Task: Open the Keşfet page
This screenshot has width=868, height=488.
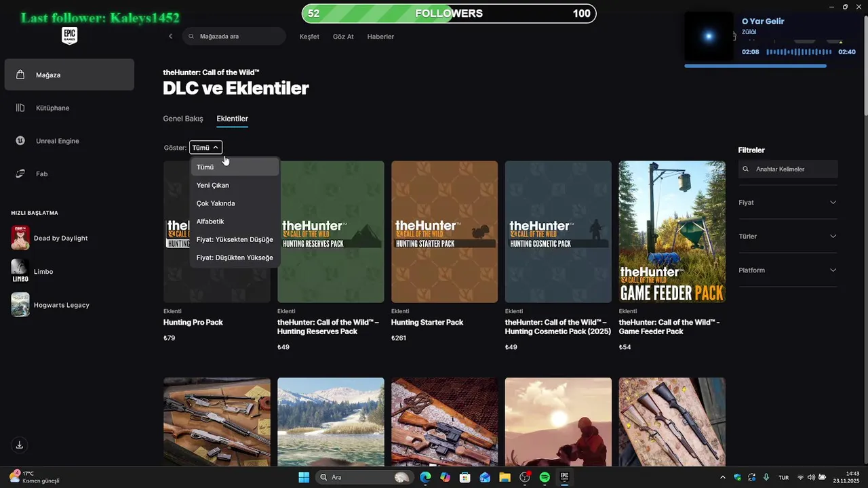Action: point(309,37)
